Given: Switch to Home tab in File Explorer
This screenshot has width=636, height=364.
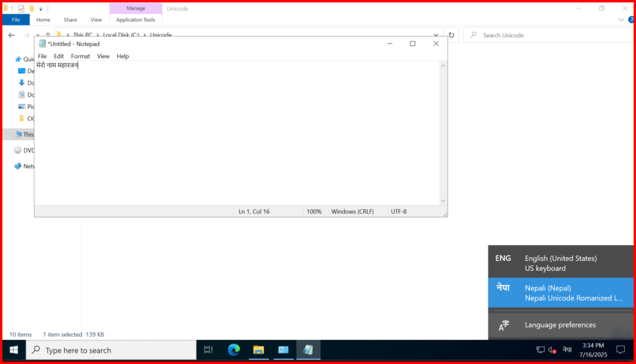Looking at the screenshot, I should coord(43,19).
